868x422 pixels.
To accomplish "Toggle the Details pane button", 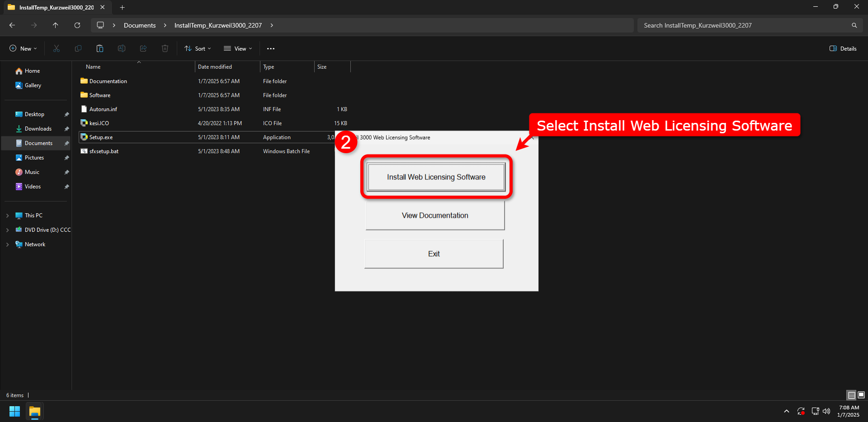I will (x=843, y=49).
